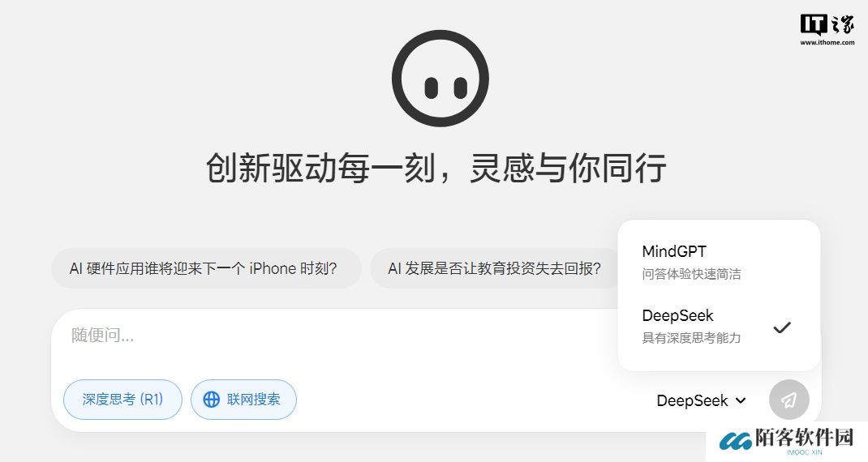This screenshot has height=462, width=868.
Task: Click the 陌客软件园 watermark text
Action: [x=804, y=438]
